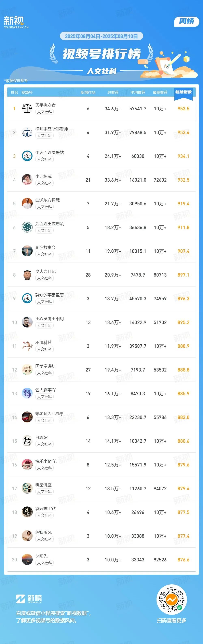The image size is (203, 644).
Task: Click 国学堂讲坛 calligraphy avatar
Action: (x=27, y=370)
